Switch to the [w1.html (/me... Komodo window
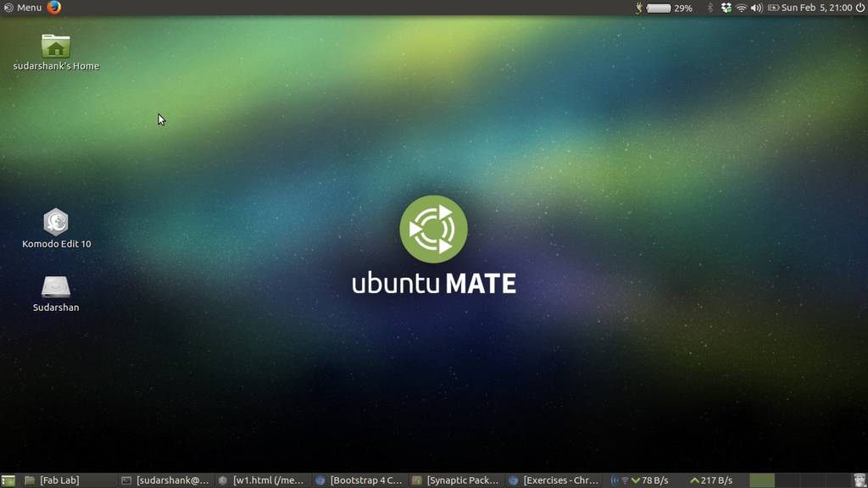Image resolution: width=868 pixels, height=488 pixels. [x=262, y=480]
